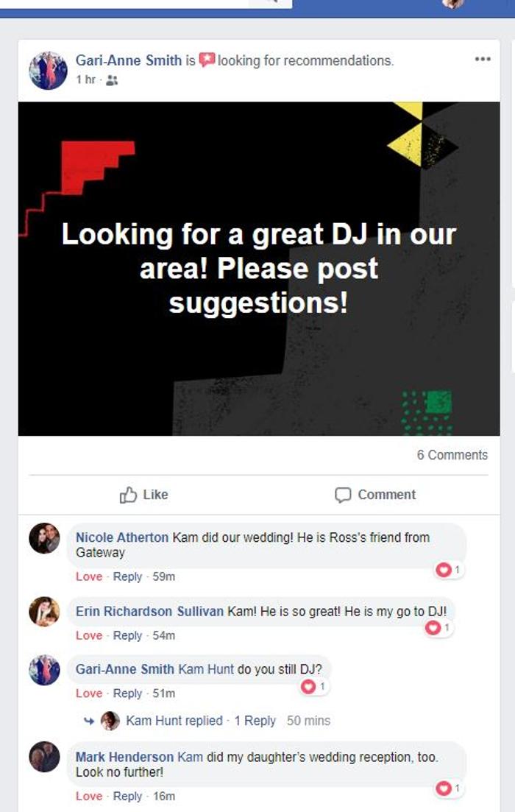515x812 pixels.
Task: Toggle Love on Nicole Atherton's comment
Action: [x=89, y=576]
